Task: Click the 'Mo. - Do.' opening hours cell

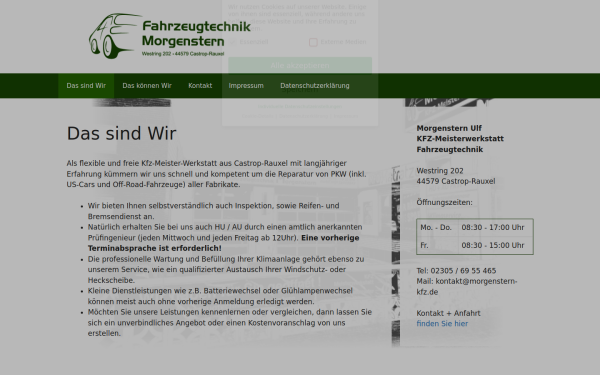Action: [437, 228]
